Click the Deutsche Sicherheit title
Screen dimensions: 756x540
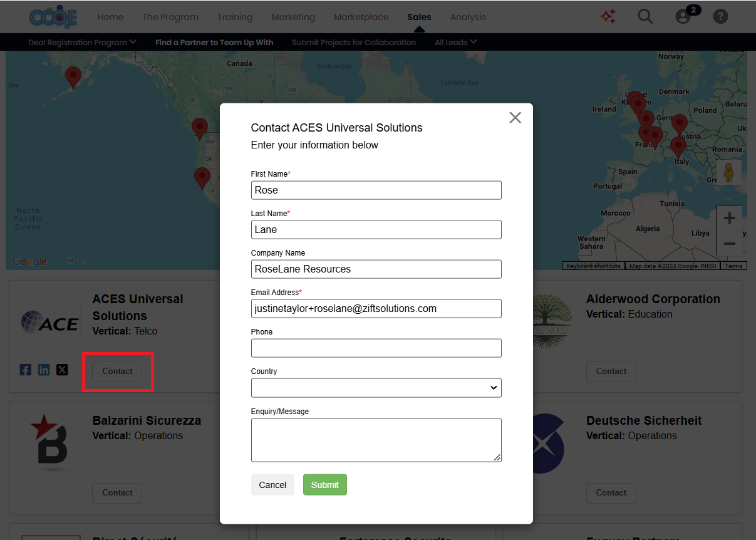644,420
